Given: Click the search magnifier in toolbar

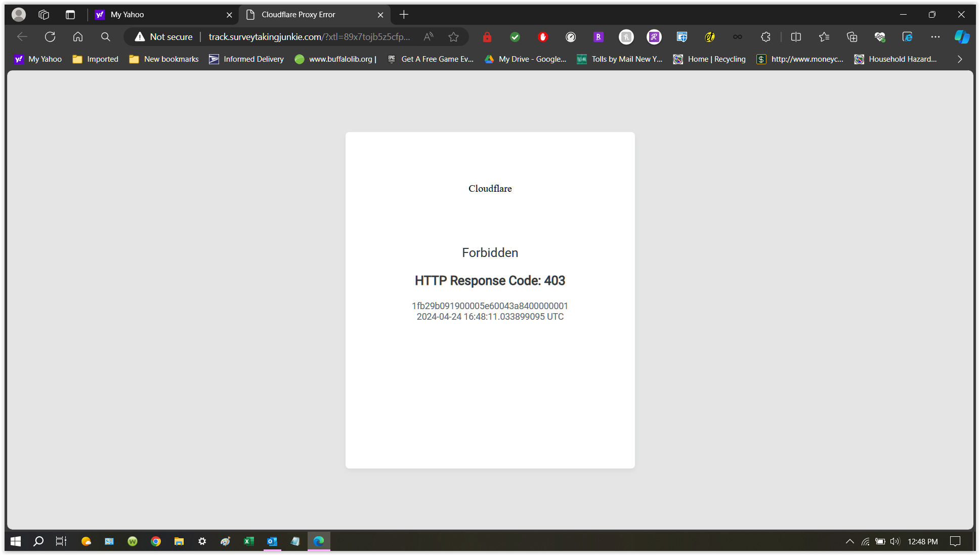Looking at the screenshot, I should [x=105, y=37].
